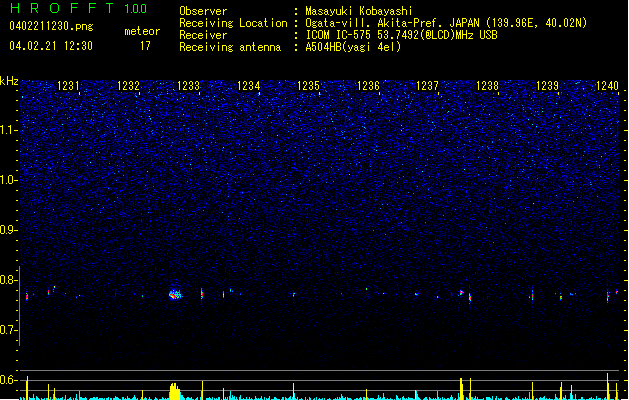Viewport: 629px width, 400px height.
Task: Click the large meteor echo blob before 1233
Action: pos(175,294)
